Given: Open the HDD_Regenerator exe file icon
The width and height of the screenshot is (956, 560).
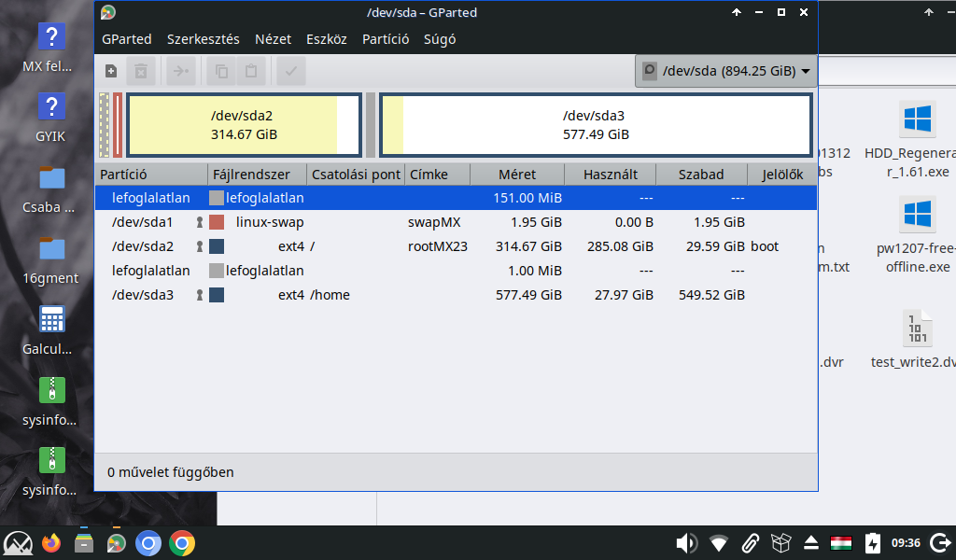Looking at the screenshot, I should tap(918, 119).
